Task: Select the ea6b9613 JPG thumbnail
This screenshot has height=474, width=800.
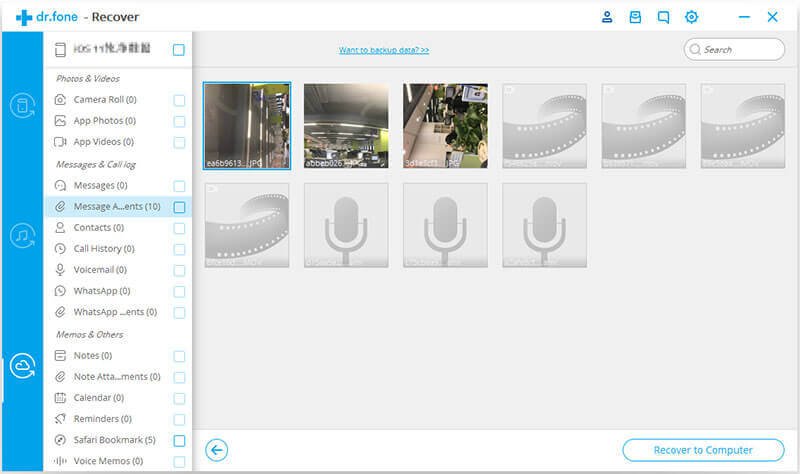Action: pyautogui.click(x=247, y=126)
